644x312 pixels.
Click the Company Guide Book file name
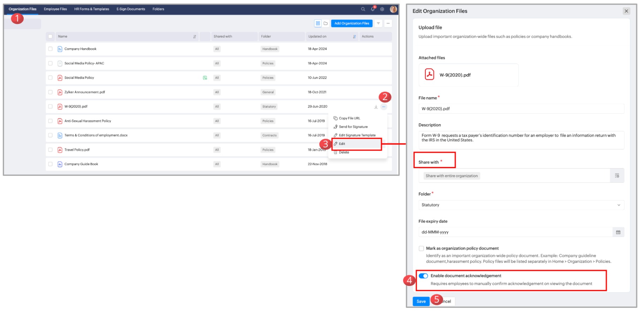pos(81,164)
